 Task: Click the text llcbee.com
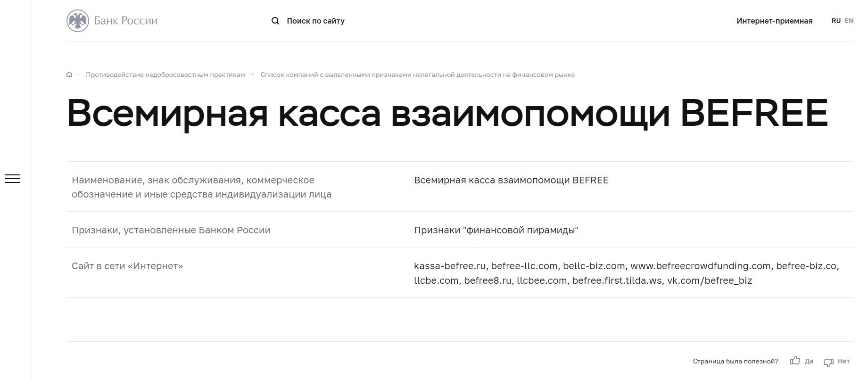point(541,280)
